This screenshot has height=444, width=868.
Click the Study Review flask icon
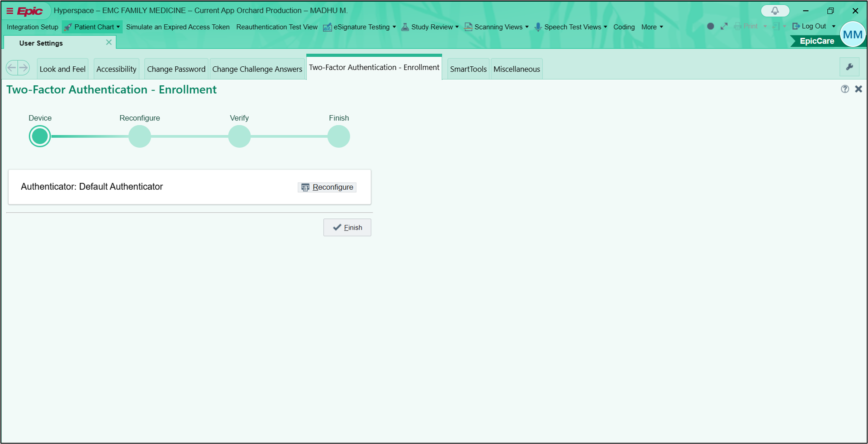tap(405, 27)
